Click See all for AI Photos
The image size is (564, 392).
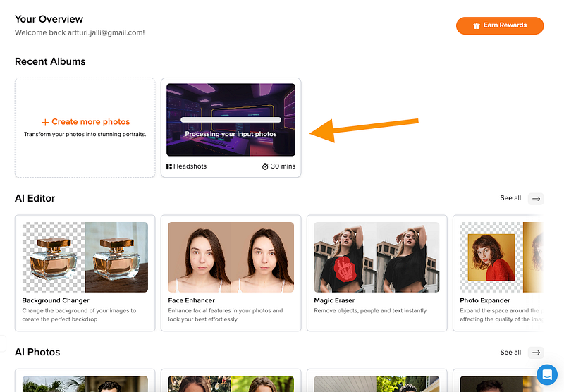510,353
